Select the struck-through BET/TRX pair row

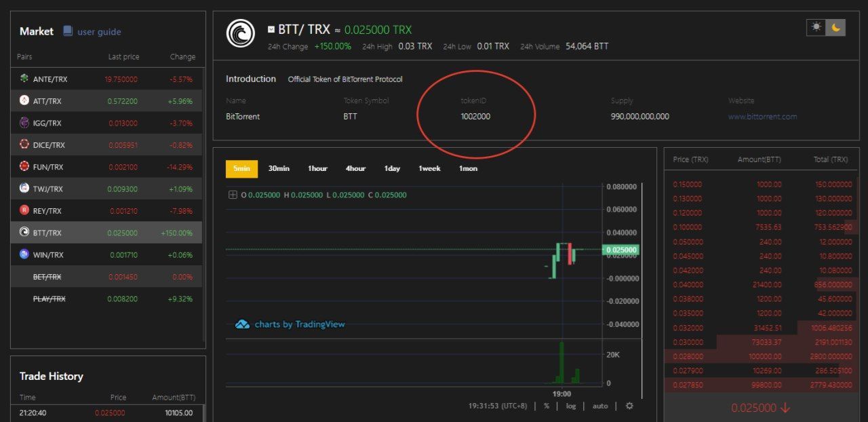tap(106, 277)
